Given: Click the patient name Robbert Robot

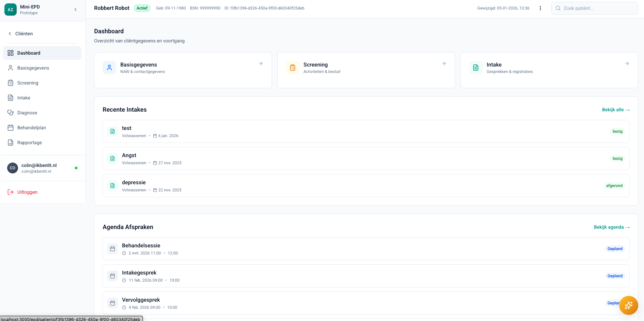Looking at the screenshot, I should point(112,8).
